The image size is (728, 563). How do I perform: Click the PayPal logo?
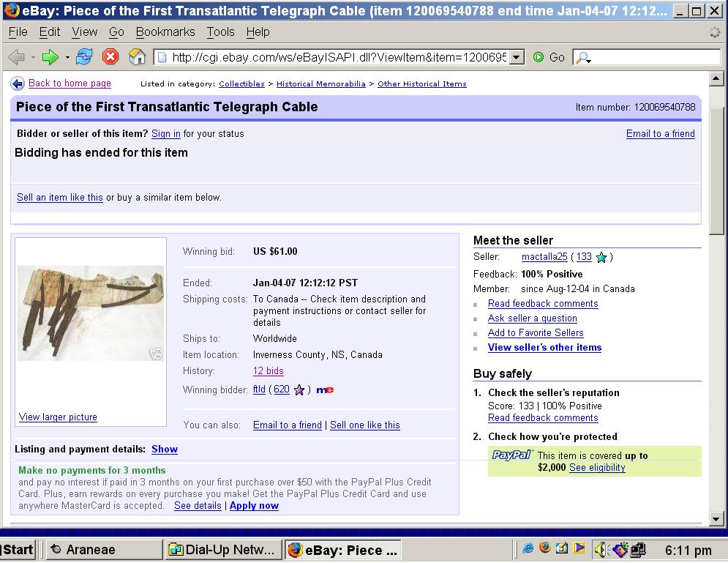(x=511, y=455)
